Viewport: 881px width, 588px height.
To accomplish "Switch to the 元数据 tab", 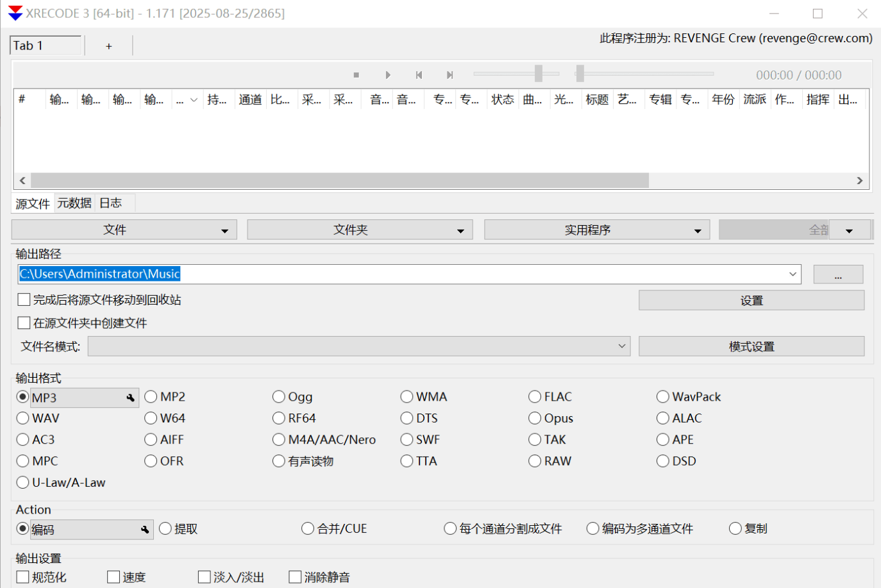I will pos(74,203).
